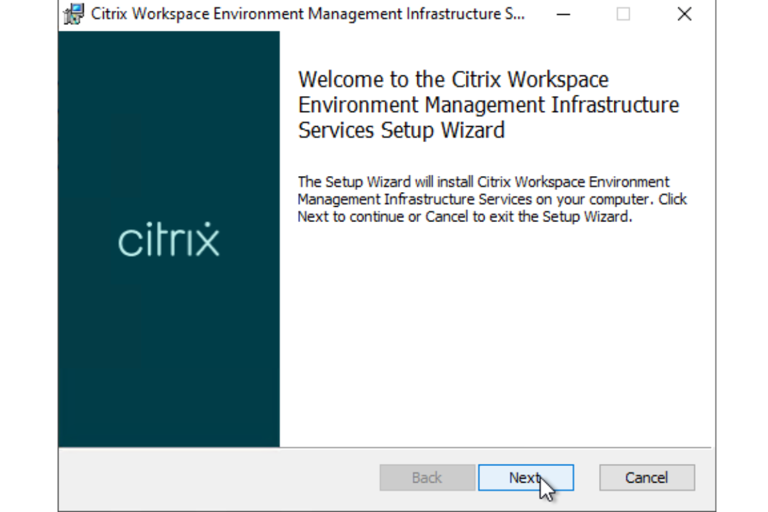Click the Setup Wizard description paragraph
Viewport: 768px width, 512px height.
click(492, 200)
